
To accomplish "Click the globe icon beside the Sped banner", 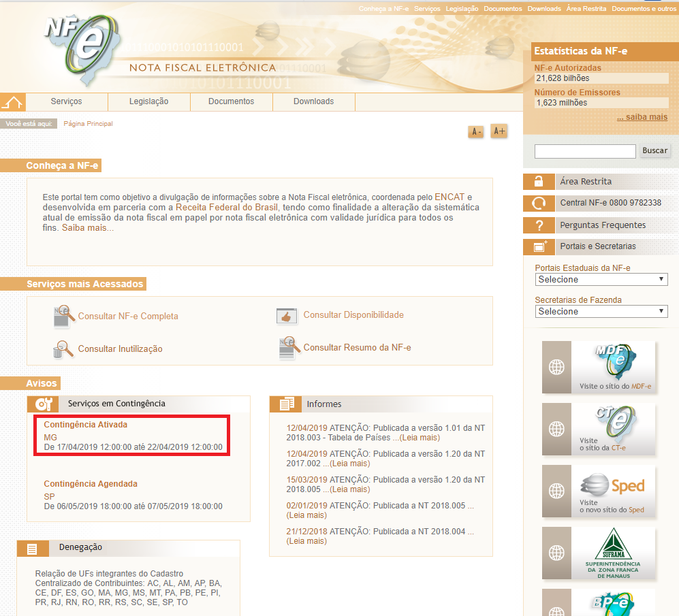I will point(556,491).
